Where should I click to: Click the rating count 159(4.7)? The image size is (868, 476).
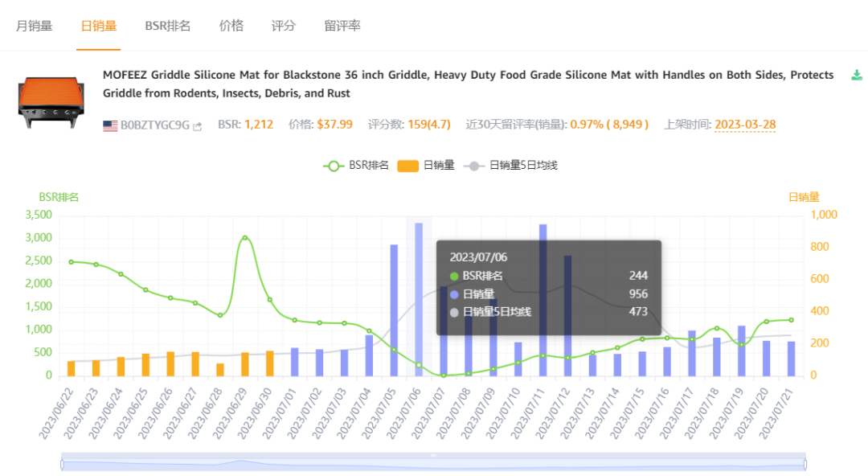[429, 125]
